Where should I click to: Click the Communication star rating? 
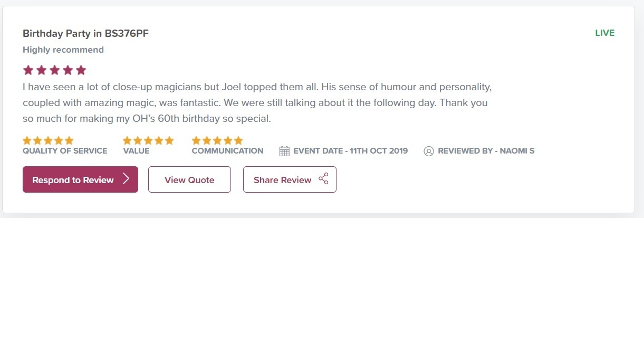click(217, 140)
